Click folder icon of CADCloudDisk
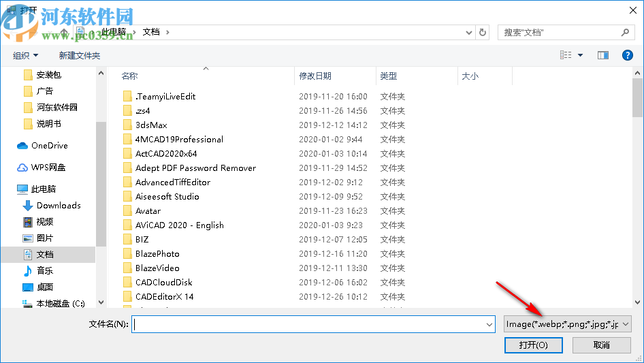 coord(127,283)
